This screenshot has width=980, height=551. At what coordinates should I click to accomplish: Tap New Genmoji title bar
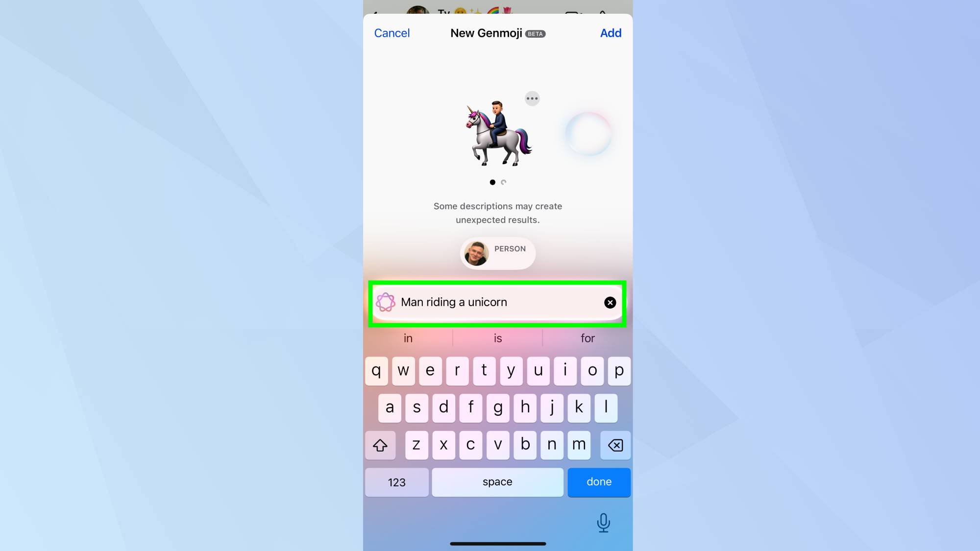[x=498, y=33]
